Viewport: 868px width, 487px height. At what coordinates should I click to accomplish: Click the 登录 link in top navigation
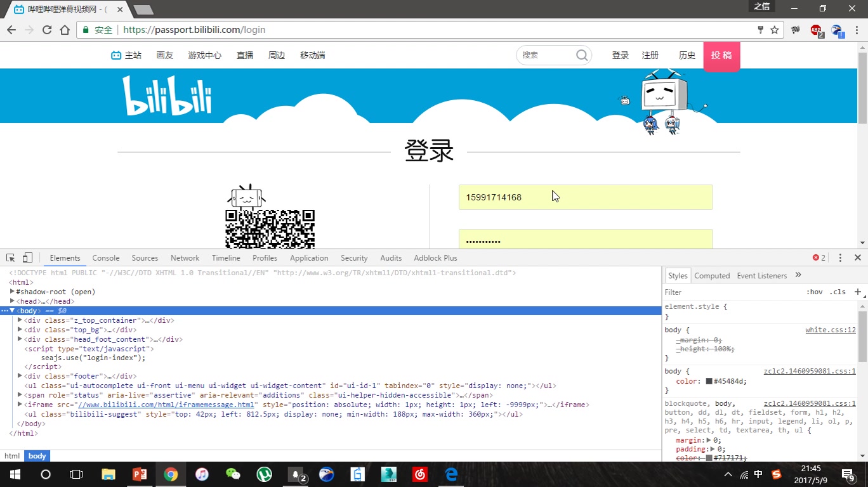620,55
